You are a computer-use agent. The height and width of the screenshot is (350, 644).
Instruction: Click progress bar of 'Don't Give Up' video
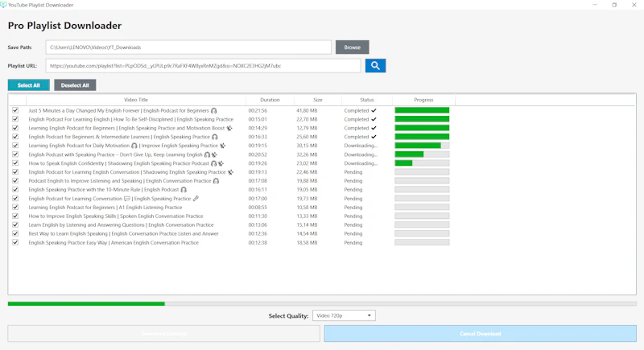pyautogui.click(x=422, y=154)
